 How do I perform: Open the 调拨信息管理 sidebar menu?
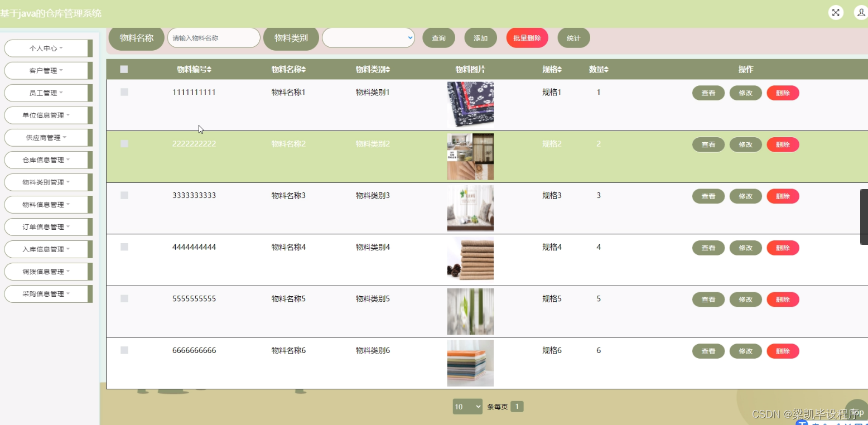[48, 272]
